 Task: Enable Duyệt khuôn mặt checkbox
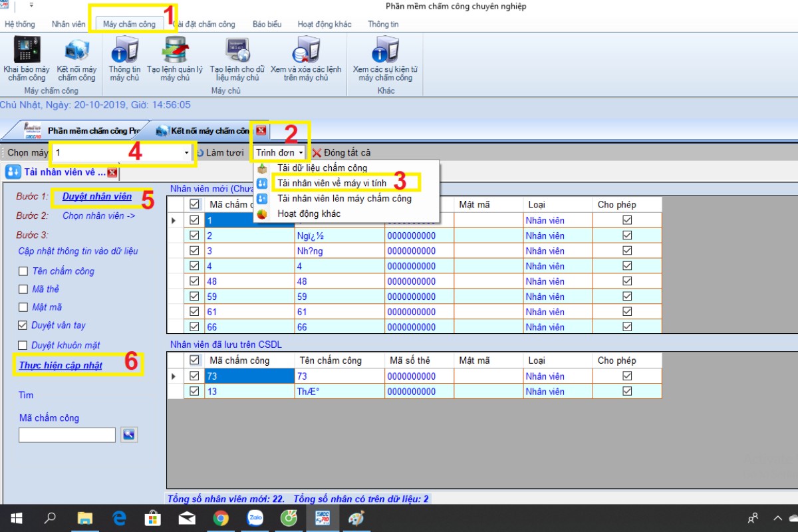[23, 345]
